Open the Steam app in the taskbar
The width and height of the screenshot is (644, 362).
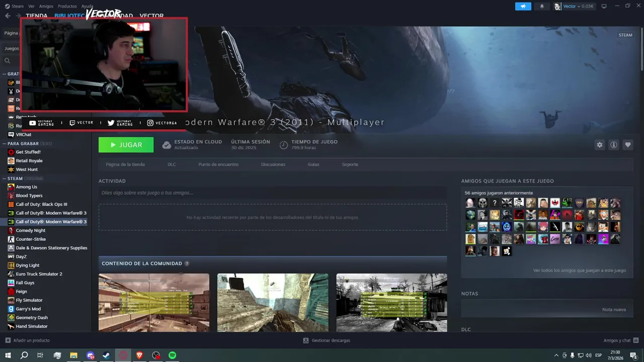pos(107,355)
